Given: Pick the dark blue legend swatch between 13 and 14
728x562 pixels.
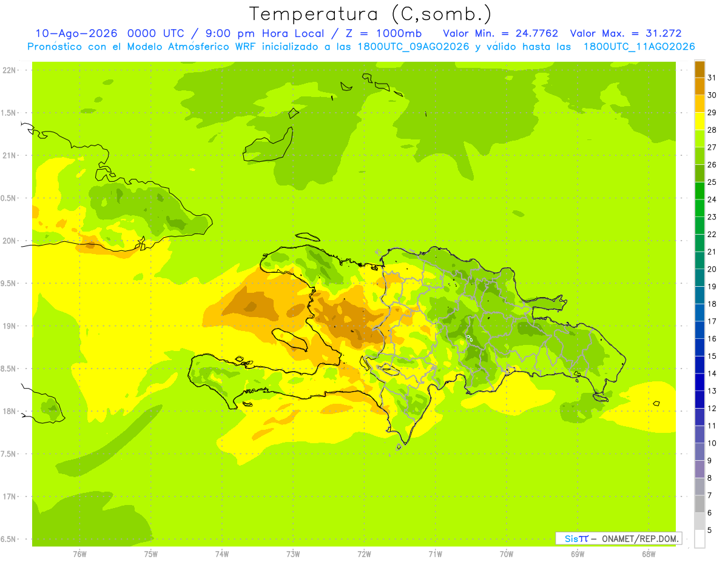Looking at the screenshot, I should 699,382.
